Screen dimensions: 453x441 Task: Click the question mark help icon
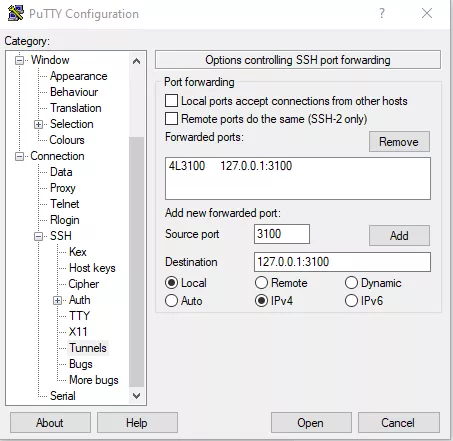[x=382, y=13]
